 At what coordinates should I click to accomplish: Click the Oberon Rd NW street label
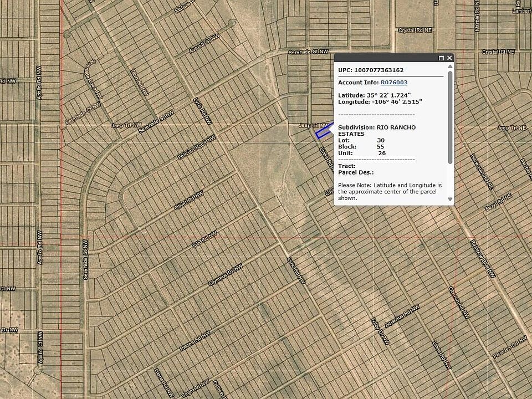pyautogui.click(x=459, y=303)
